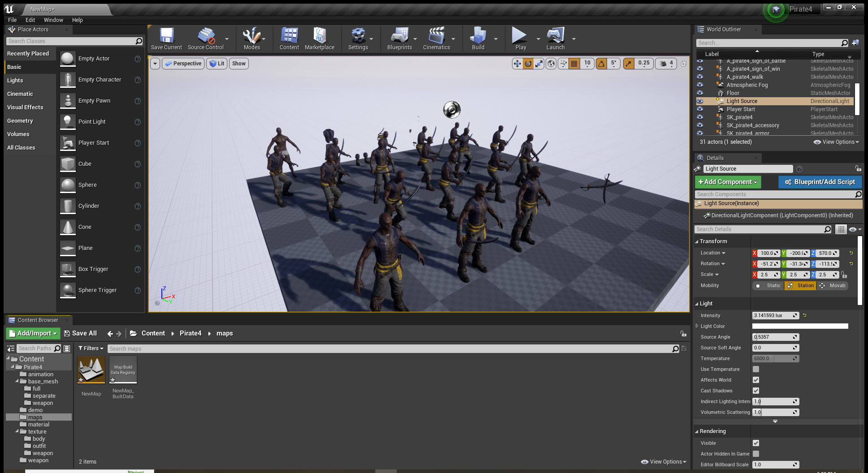Collapse the Light section
868x473 pixels.
[697, 304]
